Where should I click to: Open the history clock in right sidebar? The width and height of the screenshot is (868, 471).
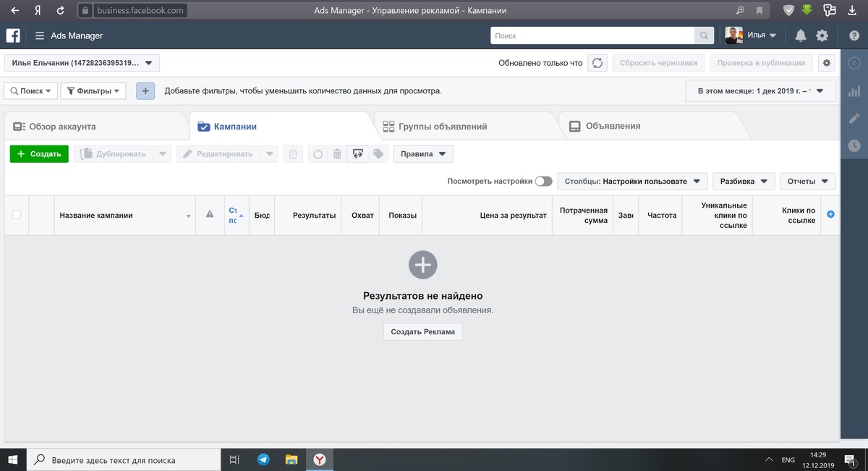(854, 145)
